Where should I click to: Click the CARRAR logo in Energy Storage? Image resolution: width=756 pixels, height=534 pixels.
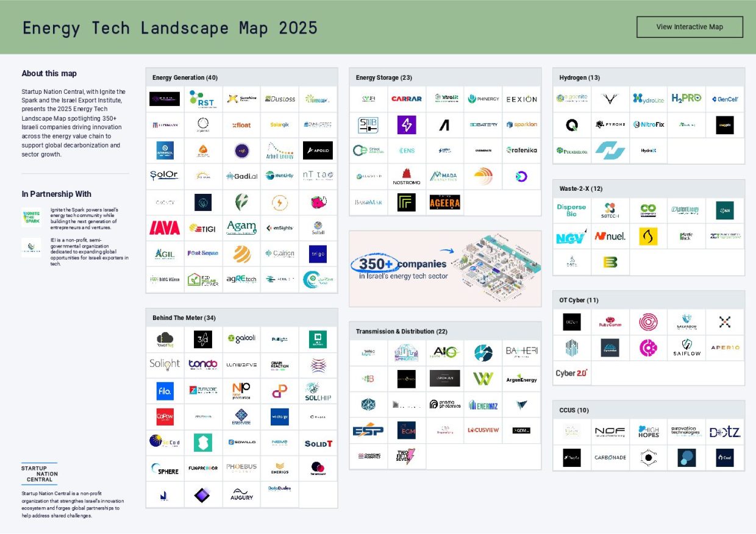(407, 99)
